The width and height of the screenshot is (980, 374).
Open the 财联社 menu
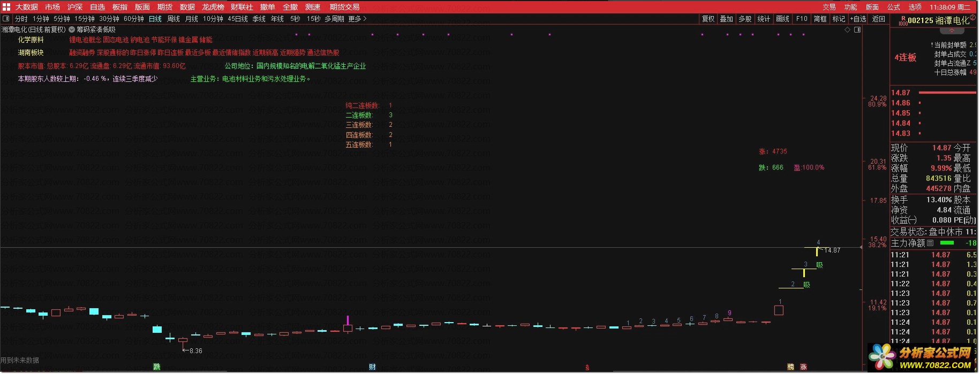pyautogui.click(x=242, y=7)
